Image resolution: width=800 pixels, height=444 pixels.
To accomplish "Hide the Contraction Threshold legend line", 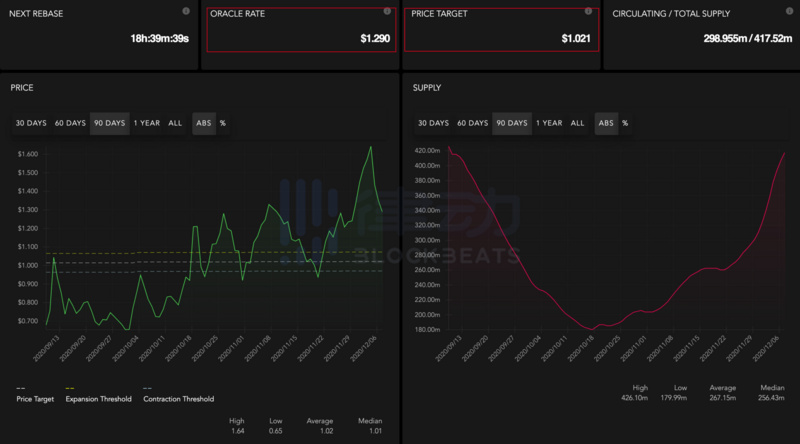I will point(178,399).
